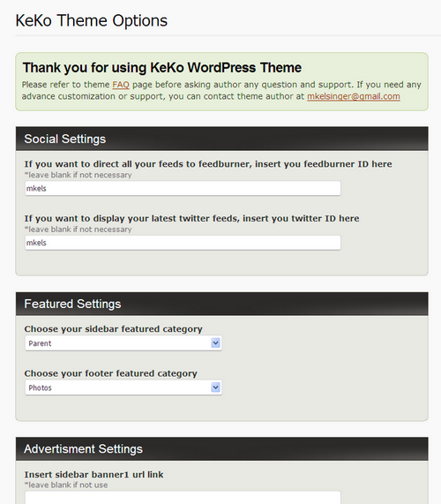Click the Social Settings section header
Viewport: 441px width, 504px height.
pyautogui.click(x=222, y=139)
